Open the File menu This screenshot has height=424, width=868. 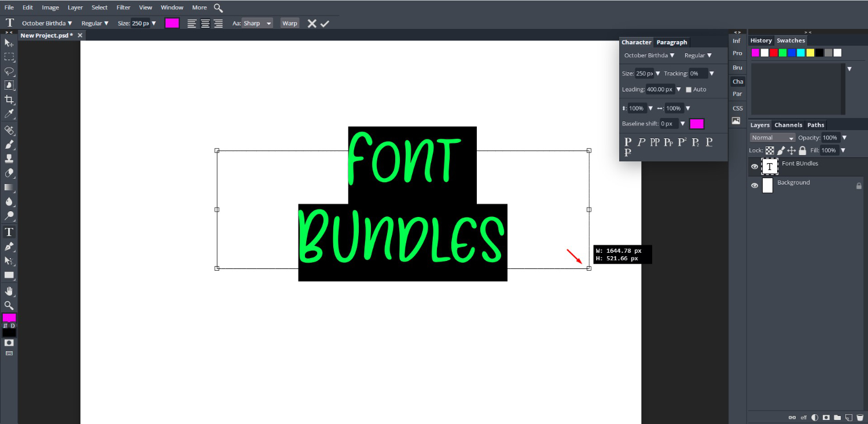(9, 8)
